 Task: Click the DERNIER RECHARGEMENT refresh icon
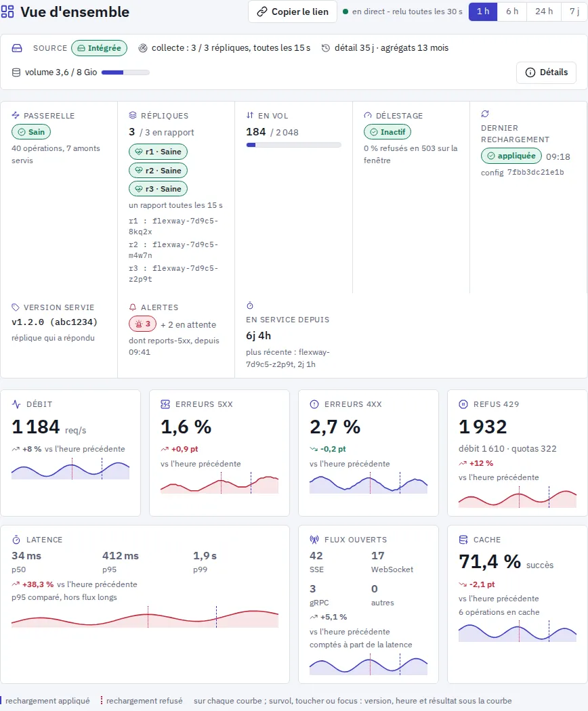click(x=485, y=113)
